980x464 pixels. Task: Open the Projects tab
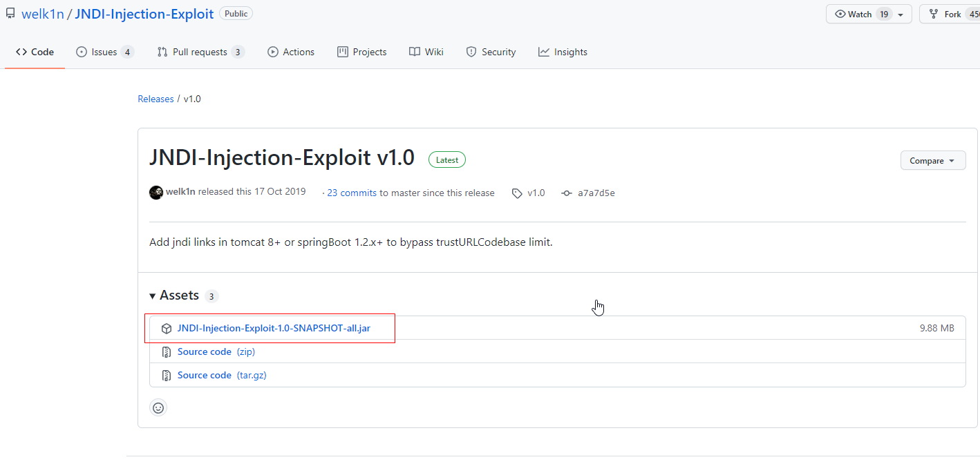click(x=362, y=52)
